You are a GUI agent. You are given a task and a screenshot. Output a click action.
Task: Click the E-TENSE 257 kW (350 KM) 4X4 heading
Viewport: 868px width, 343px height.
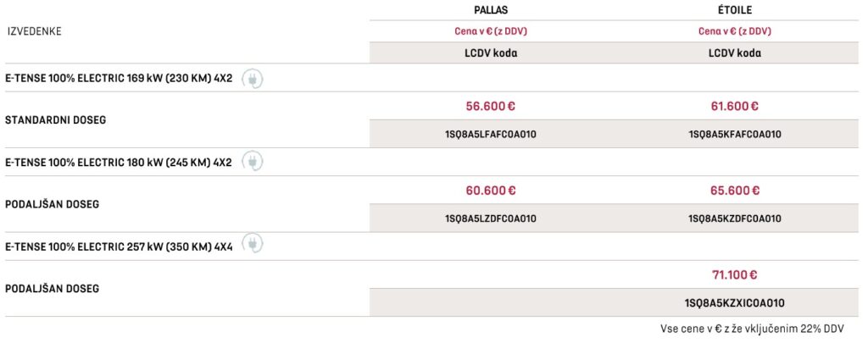tap(119, 246)
